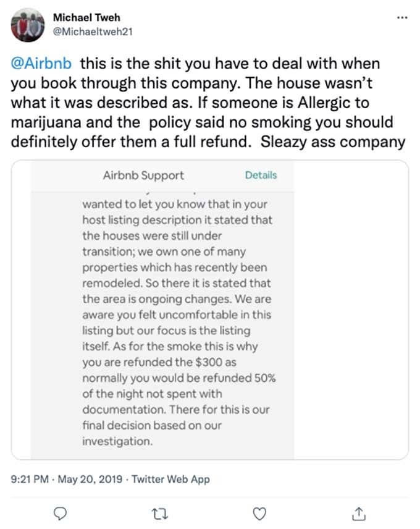The width and height of the screenshot is (420, 529).
Task: Follow the @Airbnb mention link
Action: tap(41, 64)
